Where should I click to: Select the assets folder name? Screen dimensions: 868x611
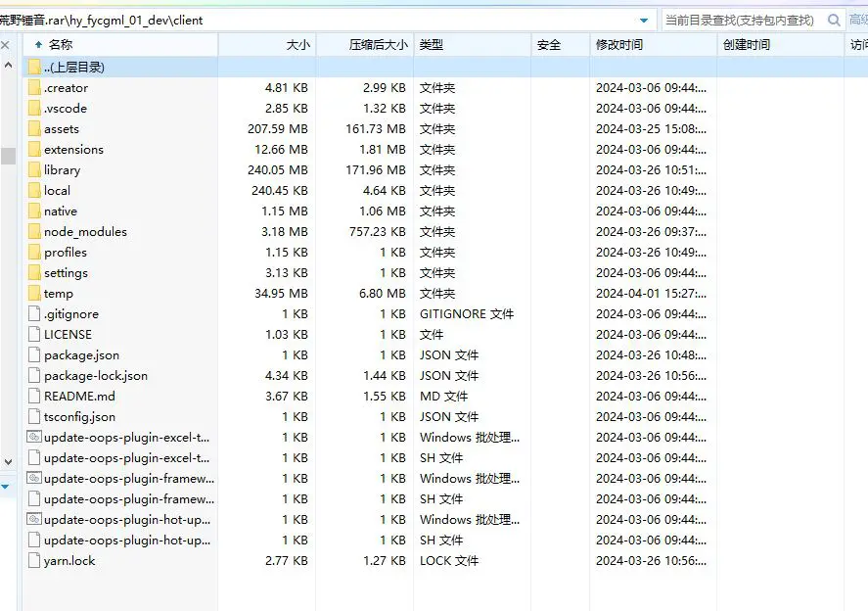pos(62,129)
